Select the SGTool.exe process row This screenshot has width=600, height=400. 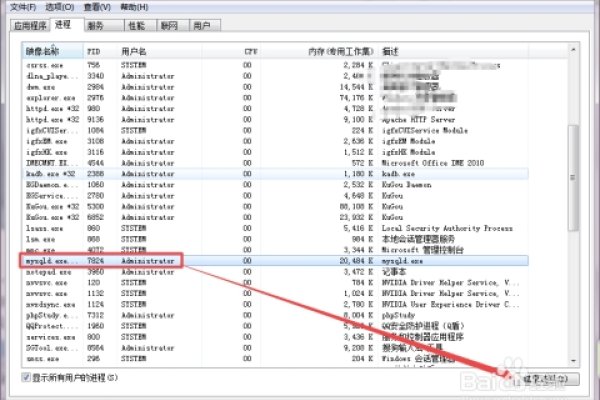[276, 348]
